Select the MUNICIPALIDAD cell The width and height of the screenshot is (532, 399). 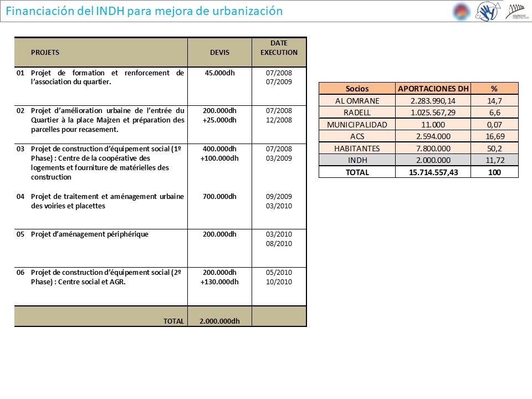[x=357, y=125]
